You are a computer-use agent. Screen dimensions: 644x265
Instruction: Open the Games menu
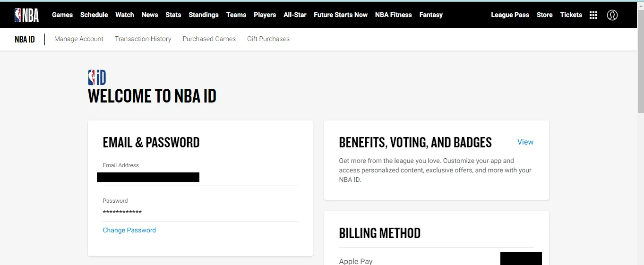[62, 15]
